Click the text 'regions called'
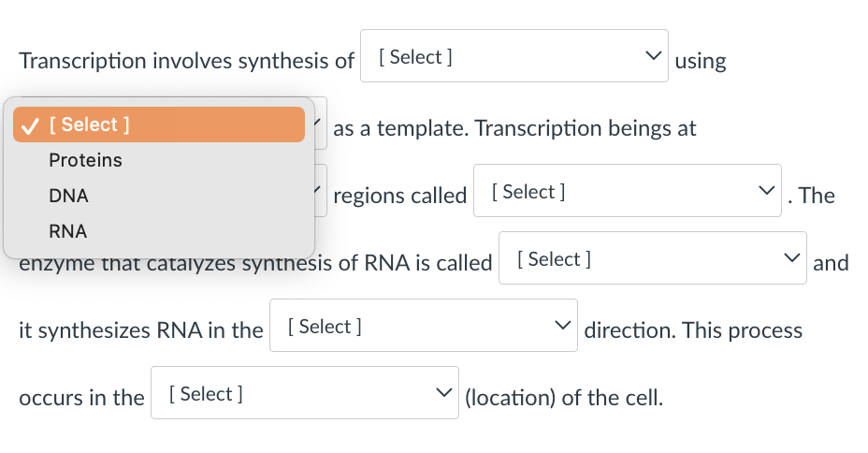The width and height of the screenshot is (868, 453). pos(399,196)
